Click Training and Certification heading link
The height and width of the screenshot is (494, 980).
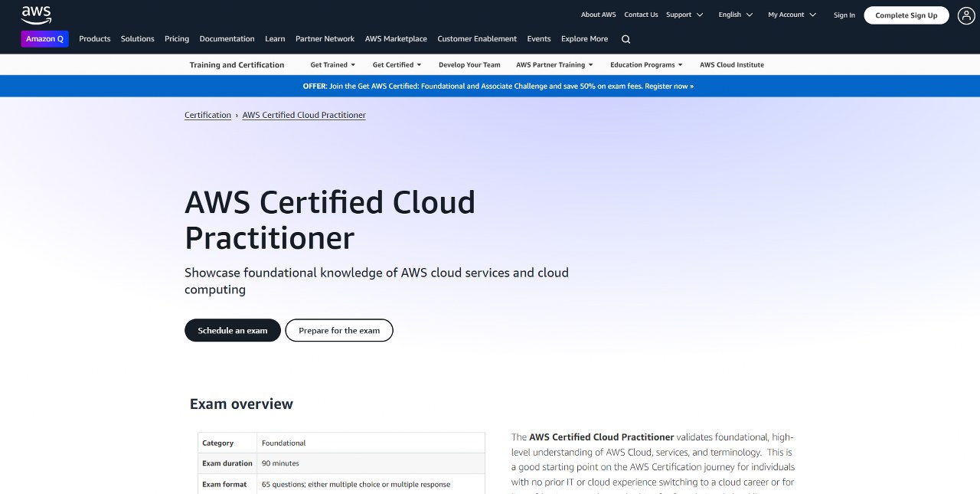237,65
